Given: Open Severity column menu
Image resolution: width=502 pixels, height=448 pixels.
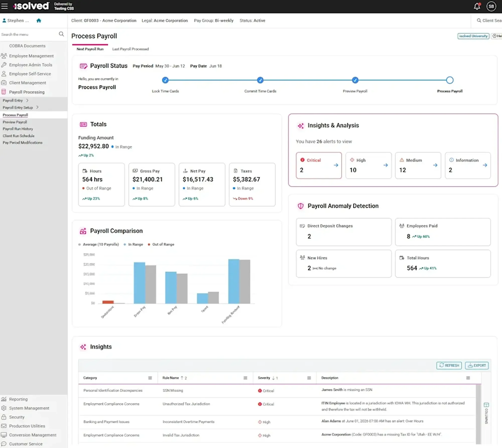Looking at the screenshot, I should (309, 378).
